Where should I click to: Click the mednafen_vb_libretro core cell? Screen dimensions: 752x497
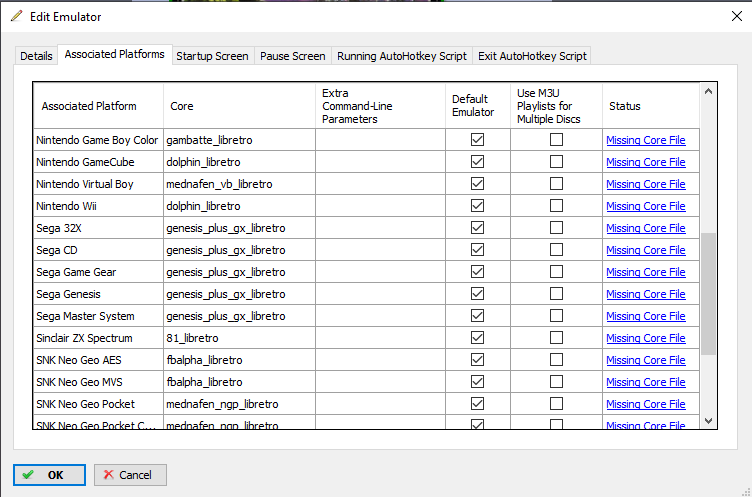point(239,184)
